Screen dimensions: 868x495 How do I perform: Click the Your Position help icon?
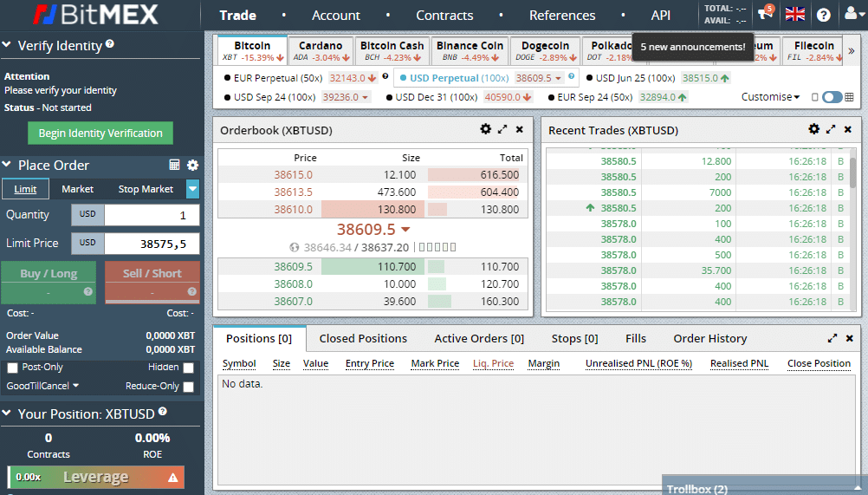point(162,412)
